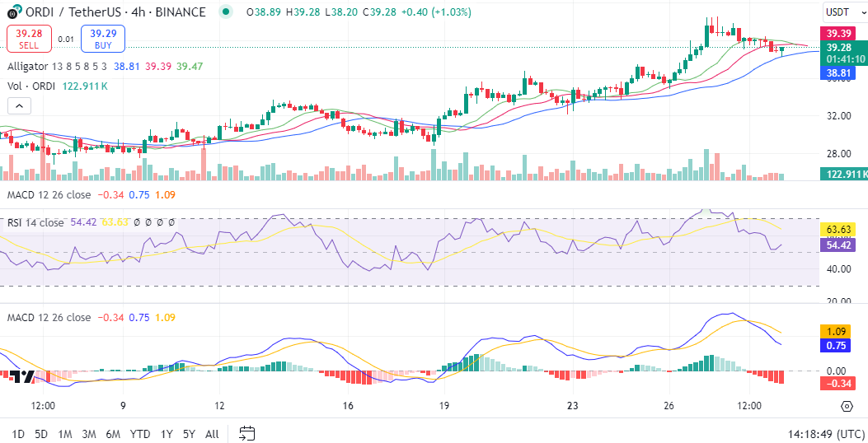Select the YTD time range
Screen dimensions: 868x443
[x=140, y=434]
